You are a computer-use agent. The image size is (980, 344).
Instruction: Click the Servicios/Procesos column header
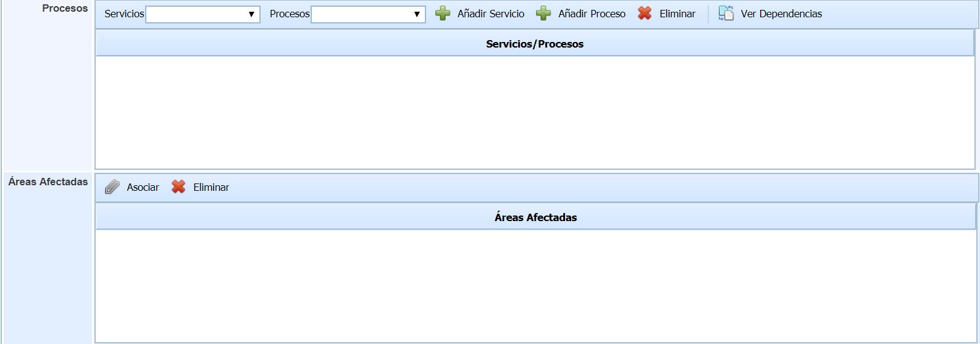tap(535, 44)
